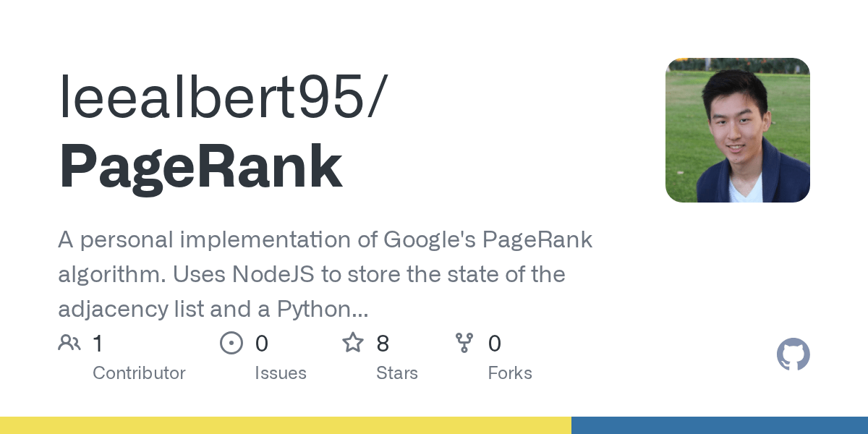This screenshot has width=868, height=434.
Task: Click the Forks count showing 0
Action: 495,344
